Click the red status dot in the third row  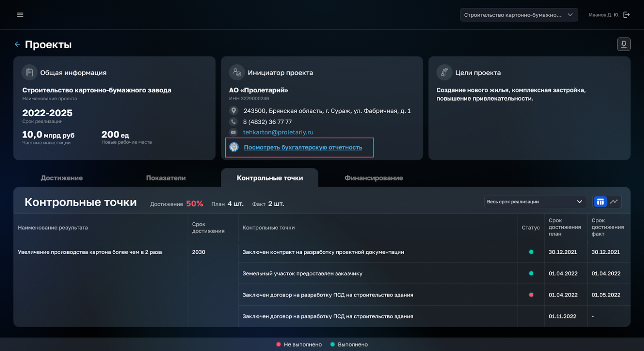[531, 295]
